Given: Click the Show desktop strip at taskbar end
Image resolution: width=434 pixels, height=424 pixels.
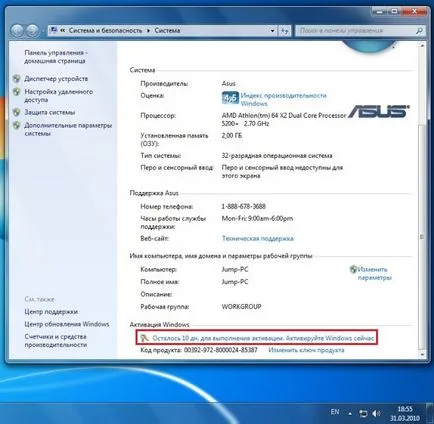Looking at the screenshot, I should tap(430, 413).
